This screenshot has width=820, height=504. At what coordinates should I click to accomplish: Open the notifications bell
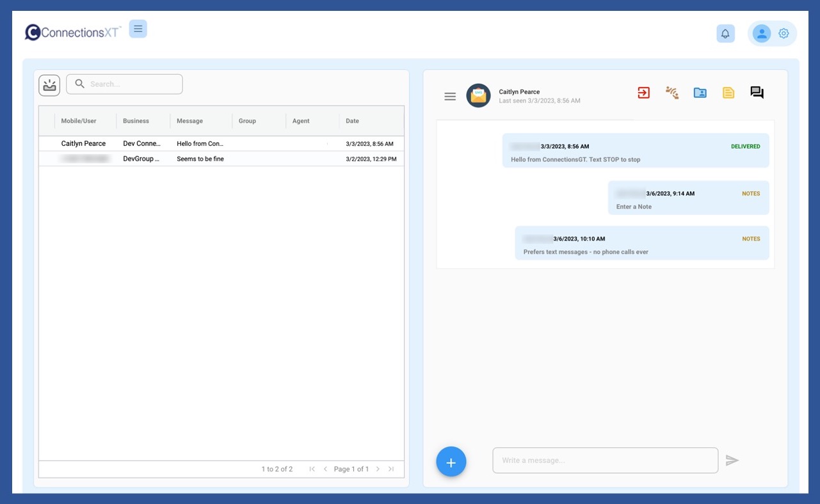click(x=725, y=34)
